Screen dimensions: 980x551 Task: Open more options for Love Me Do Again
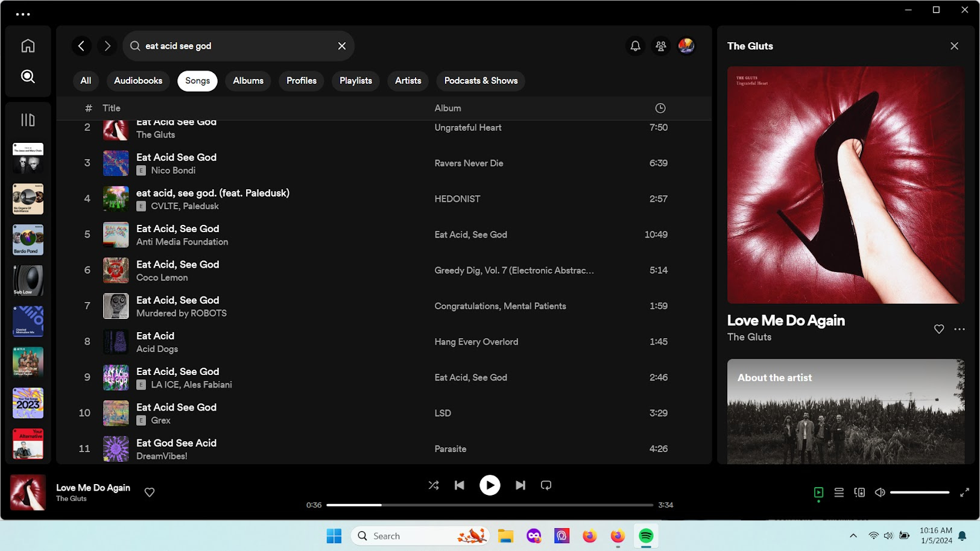point(959,329)
